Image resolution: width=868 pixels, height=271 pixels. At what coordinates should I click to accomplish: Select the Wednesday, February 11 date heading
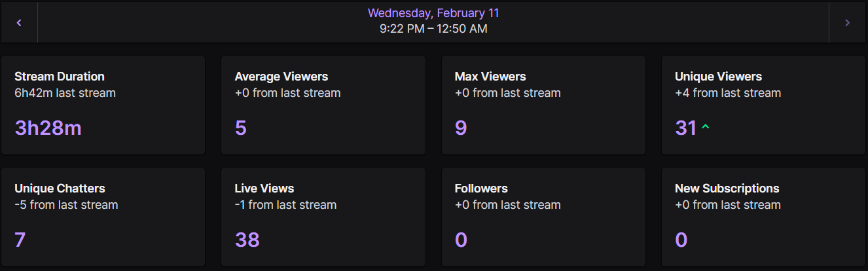click(433, 13)
